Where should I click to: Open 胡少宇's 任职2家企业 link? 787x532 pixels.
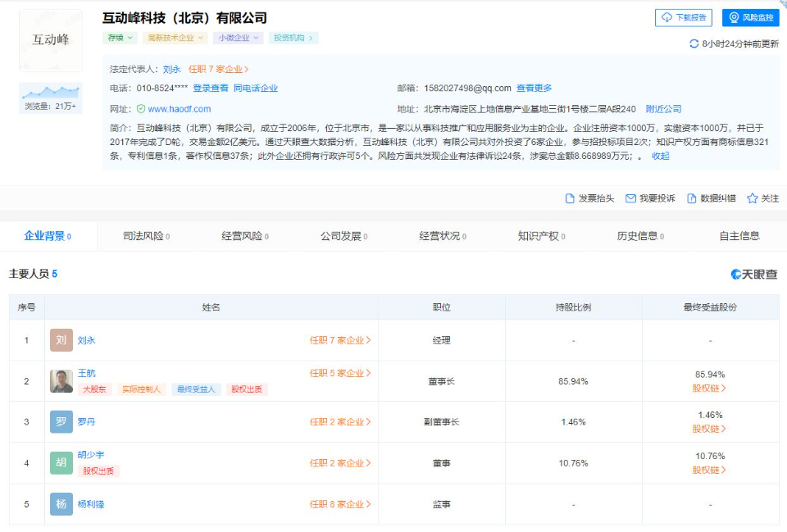click(x=340, y=463)
